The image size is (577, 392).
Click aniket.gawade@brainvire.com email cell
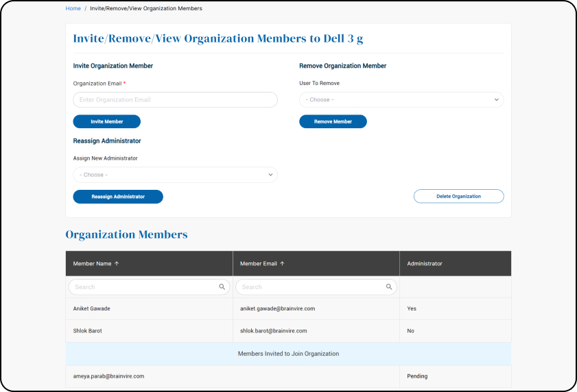click(316, 308)
